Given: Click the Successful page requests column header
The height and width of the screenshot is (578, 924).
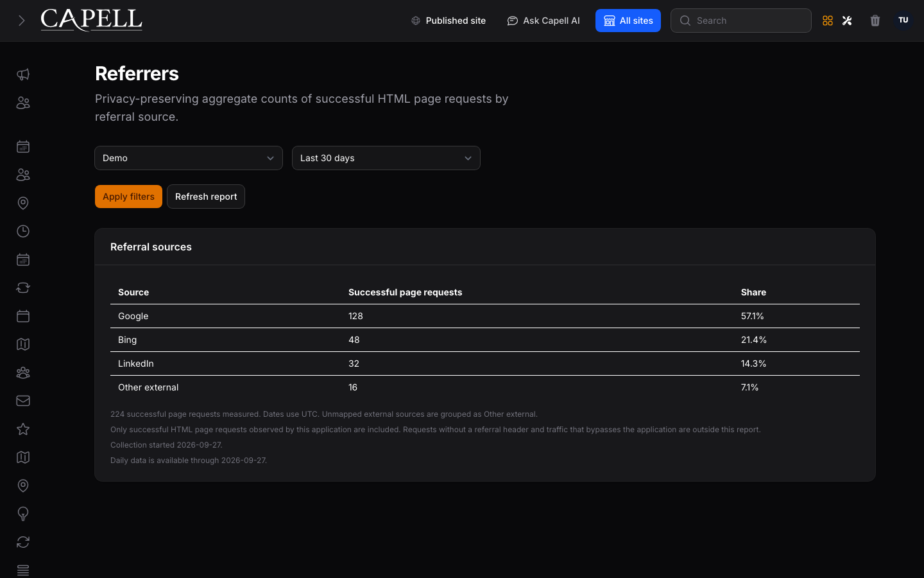Looking at the screenshot, I should click(405, 292).
